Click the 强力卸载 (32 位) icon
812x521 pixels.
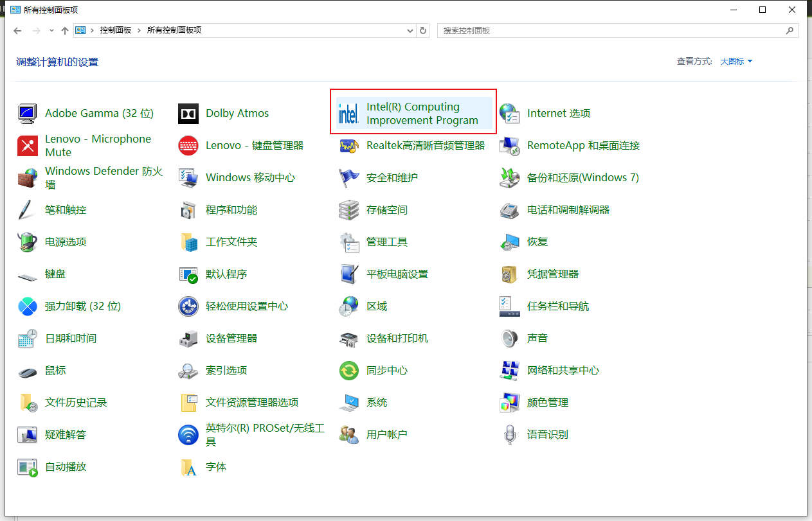coord(28,306)
